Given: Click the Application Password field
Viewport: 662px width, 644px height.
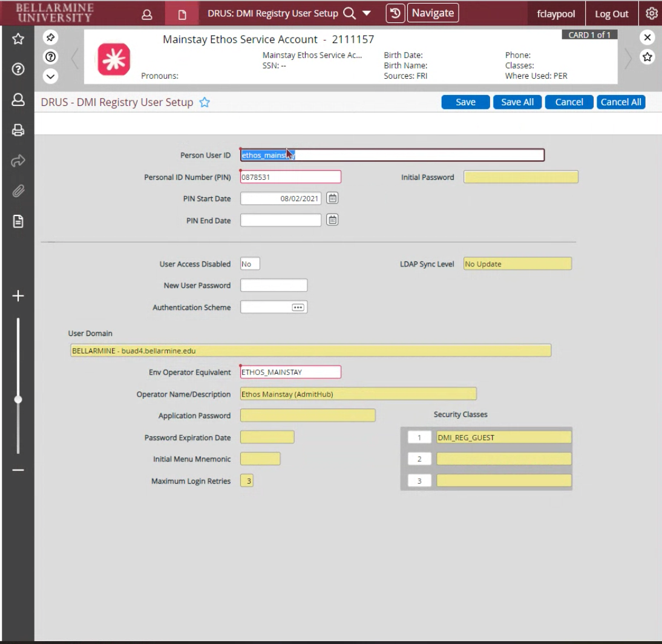Looking at the screenshot, I should [x=307, y=416].
